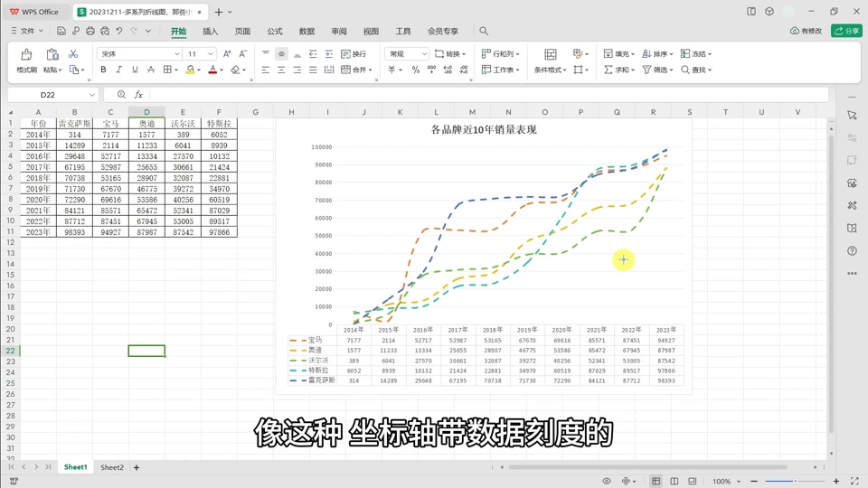Switch to the 公式 ribbon tab
The image size is (868, 488).
pyautogui.click(x=275, y=31)
